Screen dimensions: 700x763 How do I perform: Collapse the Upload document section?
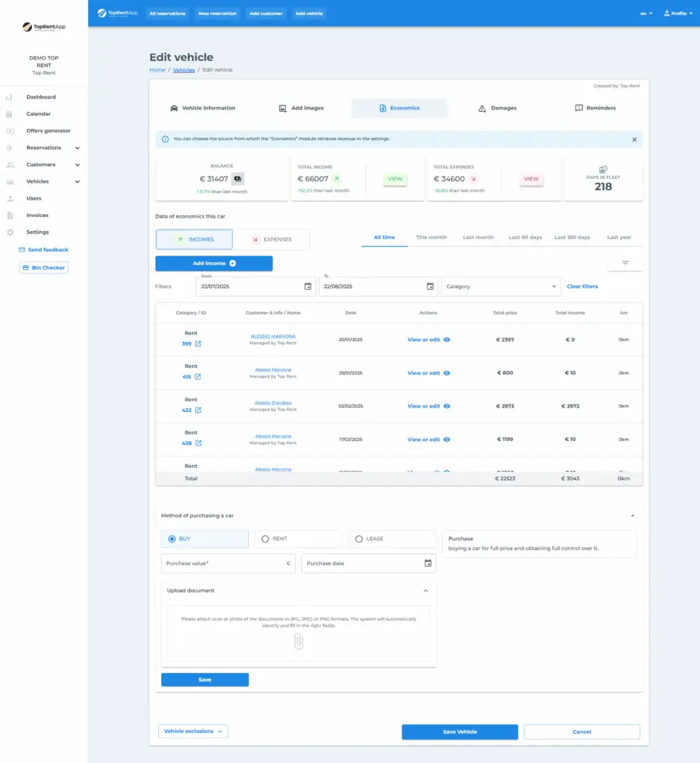point(426,591)
